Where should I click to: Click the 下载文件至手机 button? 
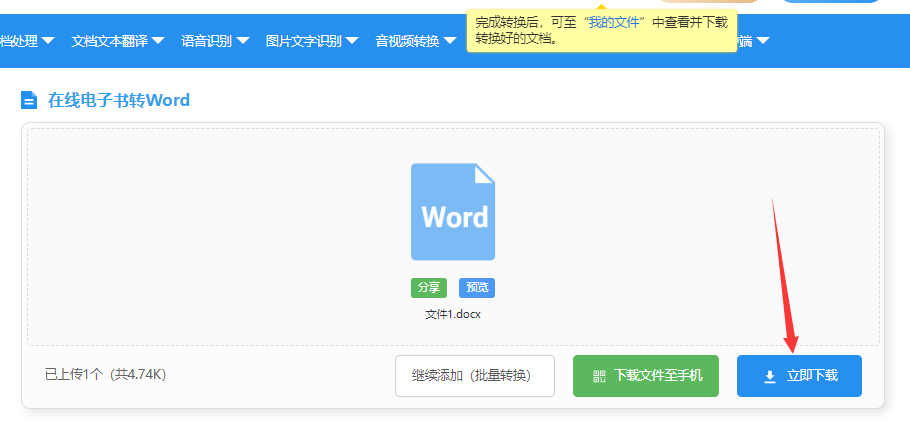point(646,376)
